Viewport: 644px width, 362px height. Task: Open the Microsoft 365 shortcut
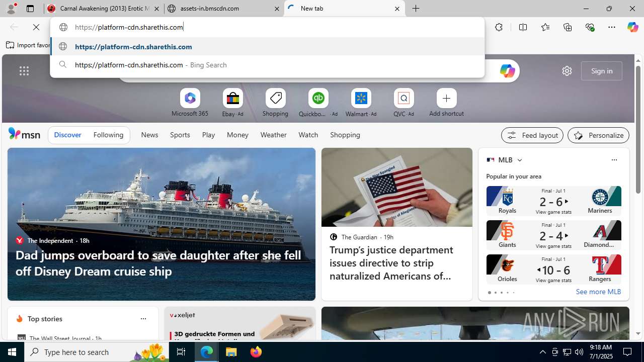click(190, 103)
